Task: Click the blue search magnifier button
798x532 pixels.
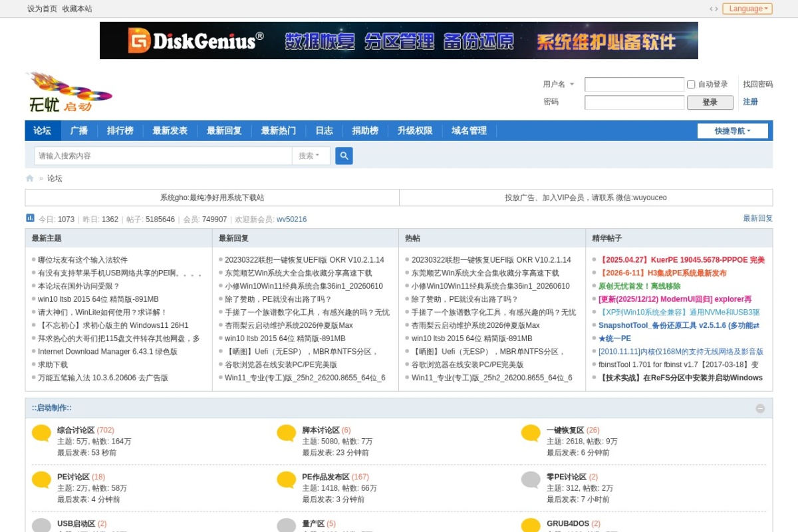Action: click(x=344, y=156)
